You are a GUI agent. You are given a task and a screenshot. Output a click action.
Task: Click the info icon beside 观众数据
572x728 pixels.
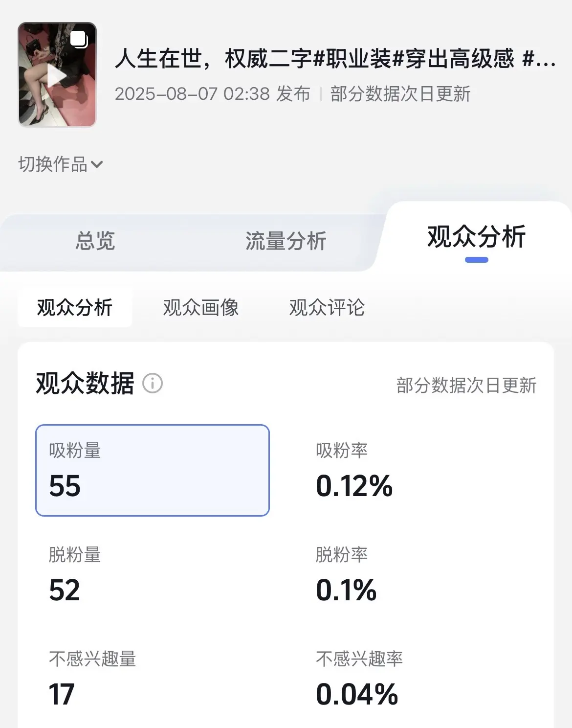point(153,383)
